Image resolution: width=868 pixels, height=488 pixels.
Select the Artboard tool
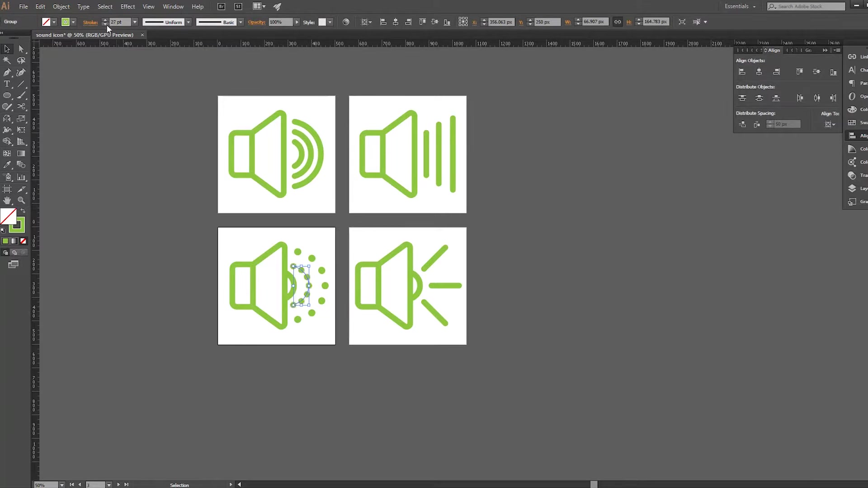(7, 189)
